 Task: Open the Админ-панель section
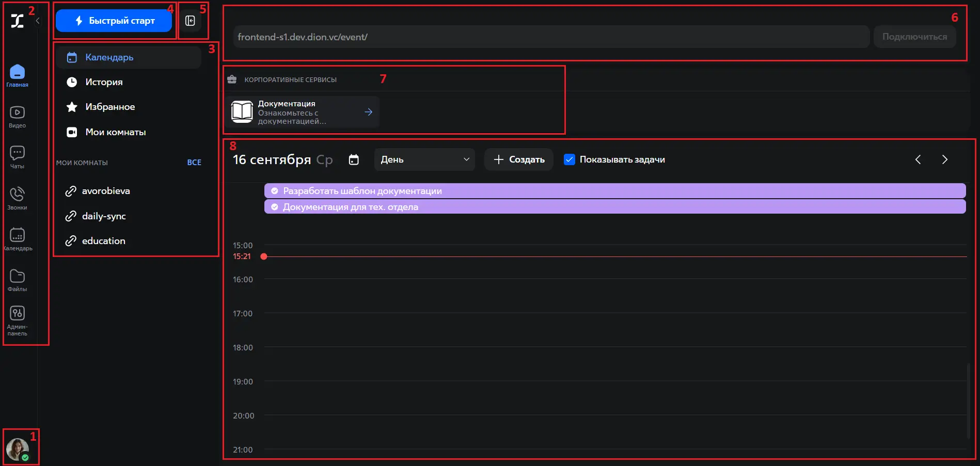point(17,320)
